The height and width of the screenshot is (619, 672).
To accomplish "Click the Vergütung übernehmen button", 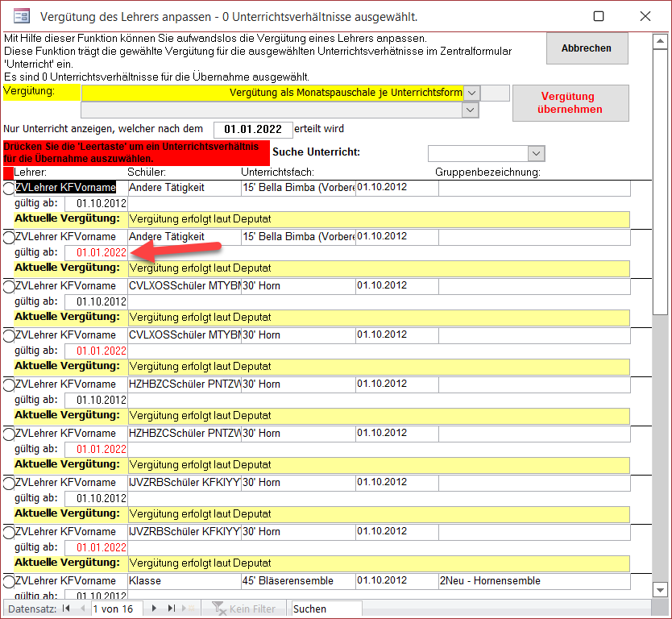I will (x=570, y=102).
